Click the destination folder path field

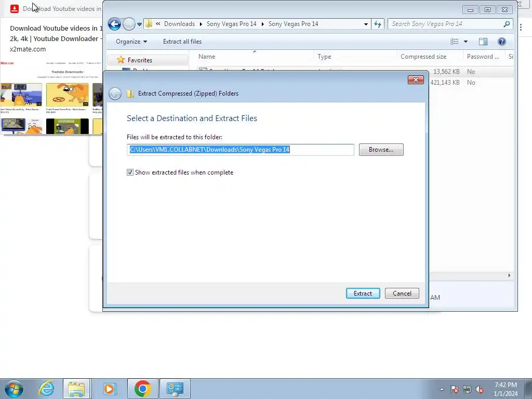pos(240,150)
